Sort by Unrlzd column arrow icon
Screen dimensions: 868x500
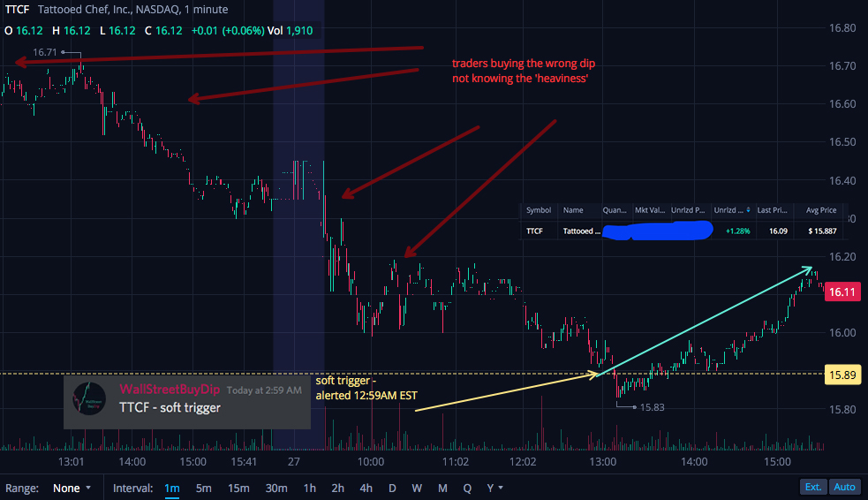click(748, 210)
